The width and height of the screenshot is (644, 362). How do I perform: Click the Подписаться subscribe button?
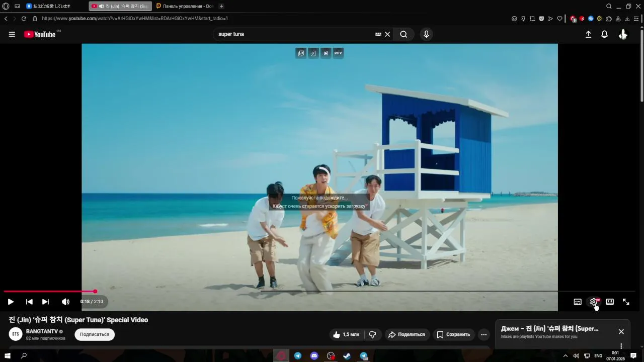(95, 334)
